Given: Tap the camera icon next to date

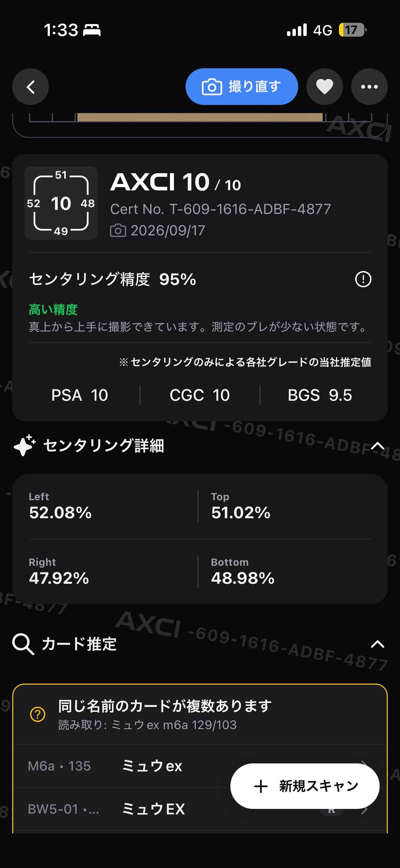Looking at the screenshot, I should click(118, 231).
